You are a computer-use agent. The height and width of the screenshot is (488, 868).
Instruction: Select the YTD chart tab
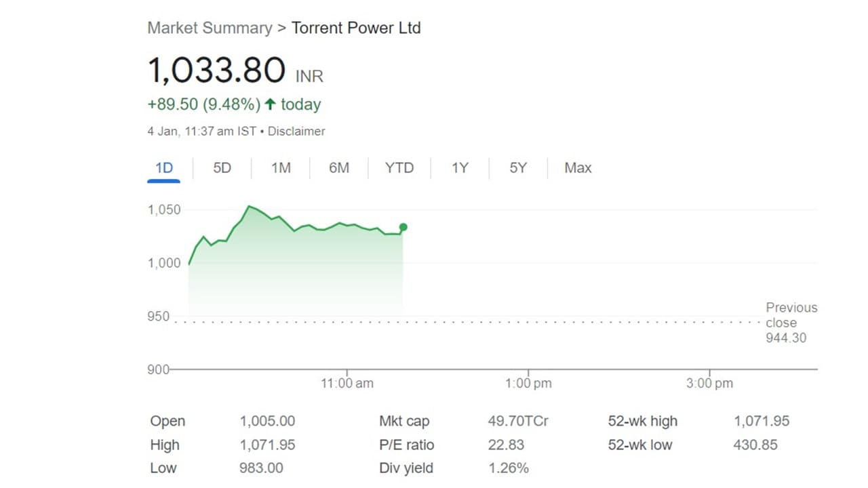[399, 168]
